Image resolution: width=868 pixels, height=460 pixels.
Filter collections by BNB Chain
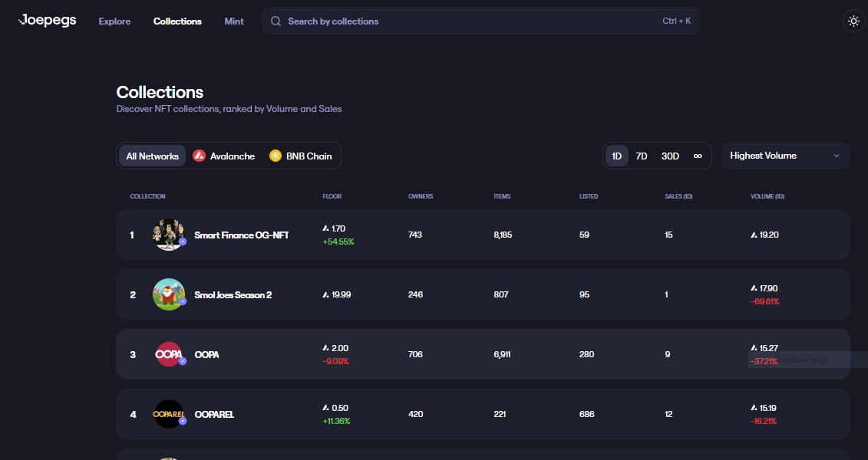(301, 156)
